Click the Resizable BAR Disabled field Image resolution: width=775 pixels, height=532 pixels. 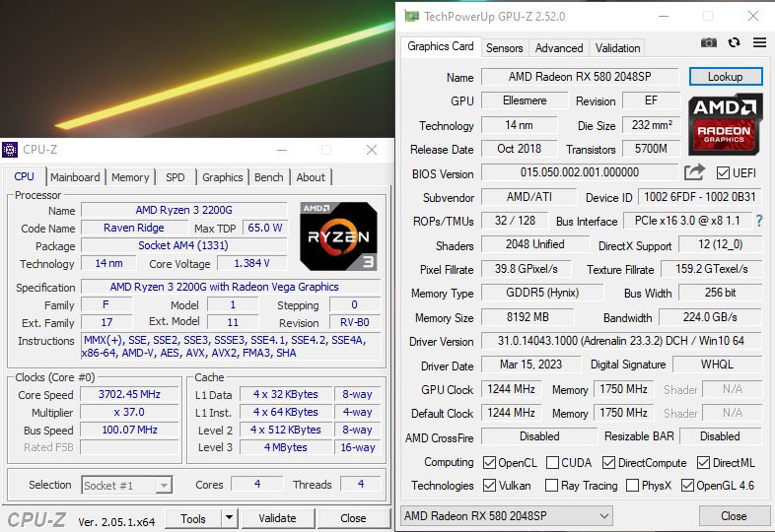(x=720, y=436)
